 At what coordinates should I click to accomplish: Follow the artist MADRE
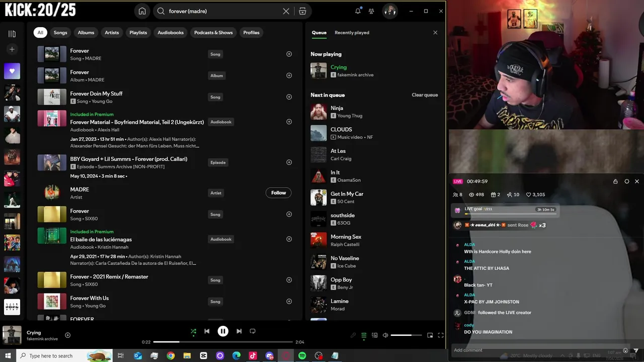click(278, 193)
